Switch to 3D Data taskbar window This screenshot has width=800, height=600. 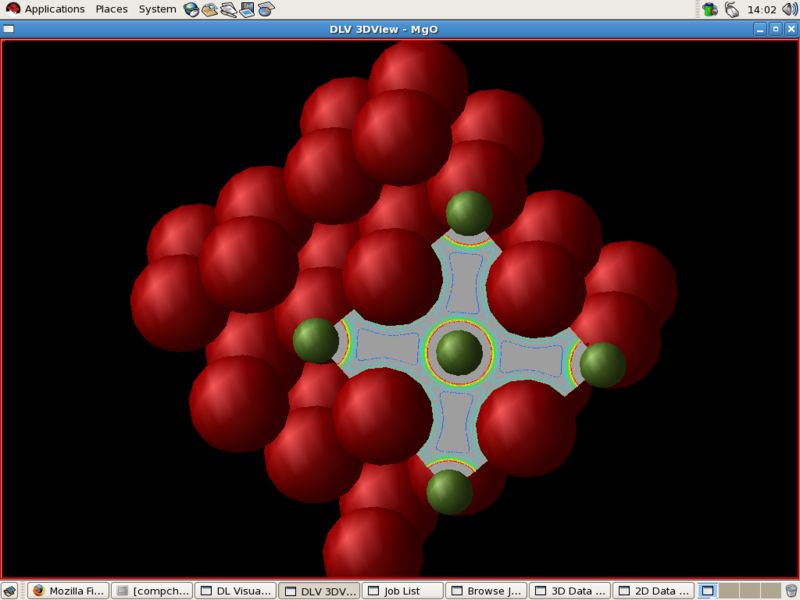(570, 591)
